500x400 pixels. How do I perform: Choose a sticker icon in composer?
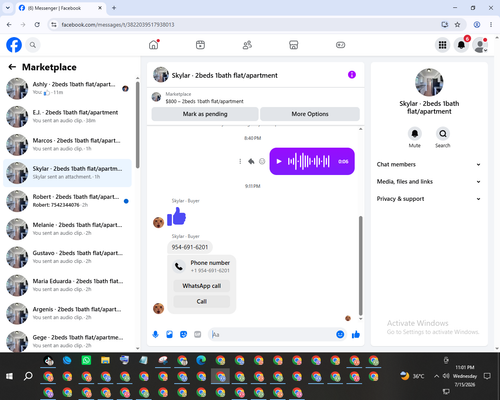coord(183,334)
